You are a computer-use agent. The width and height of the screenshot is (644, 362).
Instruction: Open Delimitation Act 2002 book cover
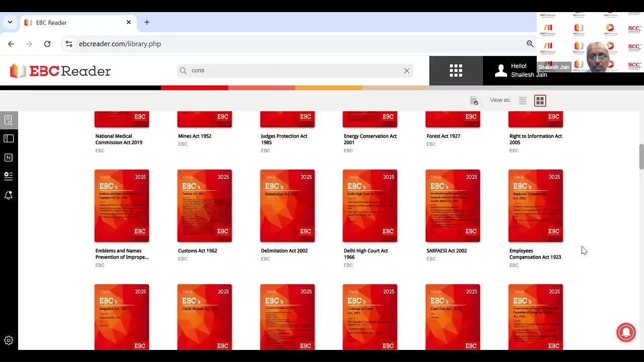pyautogui.click(x=287, y=206)
